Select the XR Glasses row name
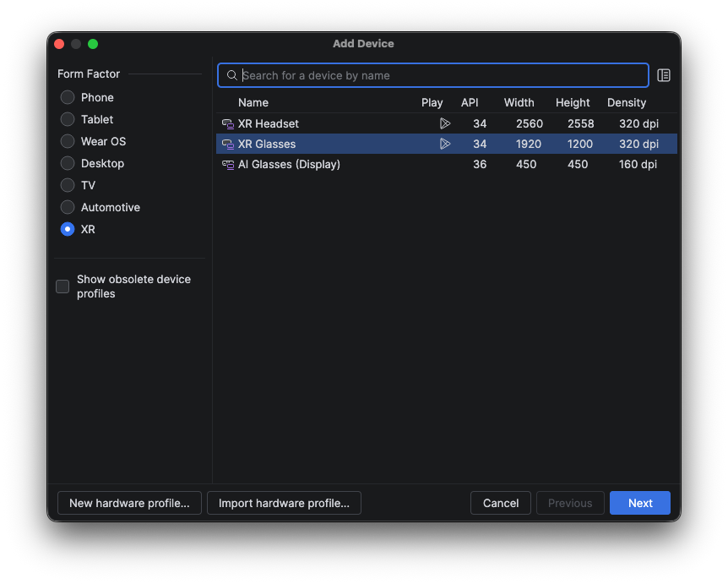Image resolution: width=728 pixels, height=584 pixels. [x=267, y=144]
